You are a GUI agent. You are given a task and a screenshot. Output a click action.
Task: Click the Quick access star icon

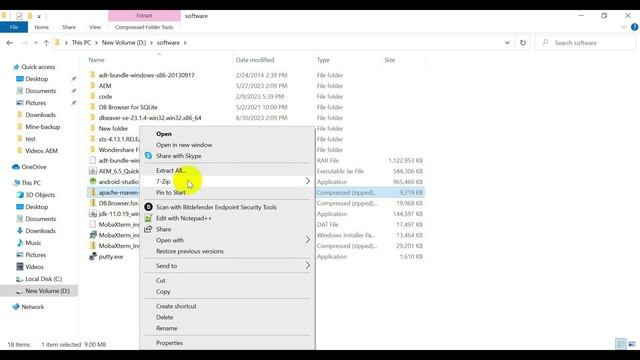[16, 67]
